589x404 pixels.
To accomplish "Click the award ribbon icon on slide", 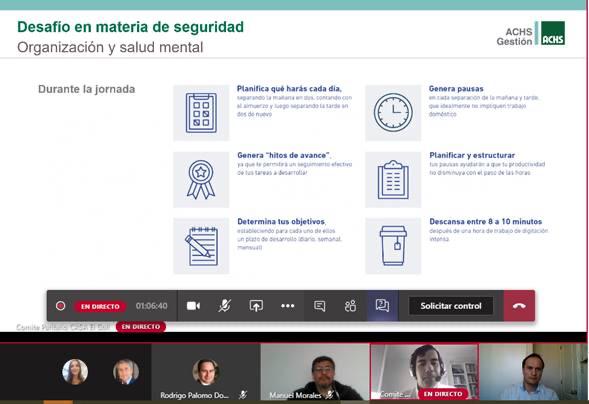I will [201, 179].
